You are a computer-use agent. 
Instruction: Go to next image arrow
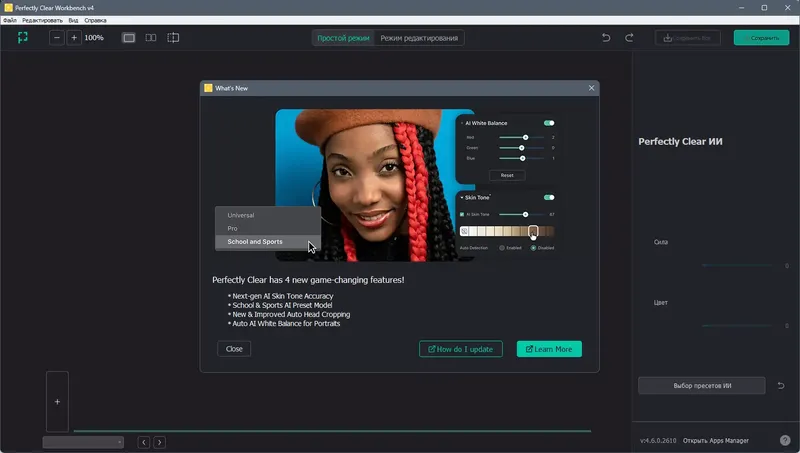pos(160,442)
